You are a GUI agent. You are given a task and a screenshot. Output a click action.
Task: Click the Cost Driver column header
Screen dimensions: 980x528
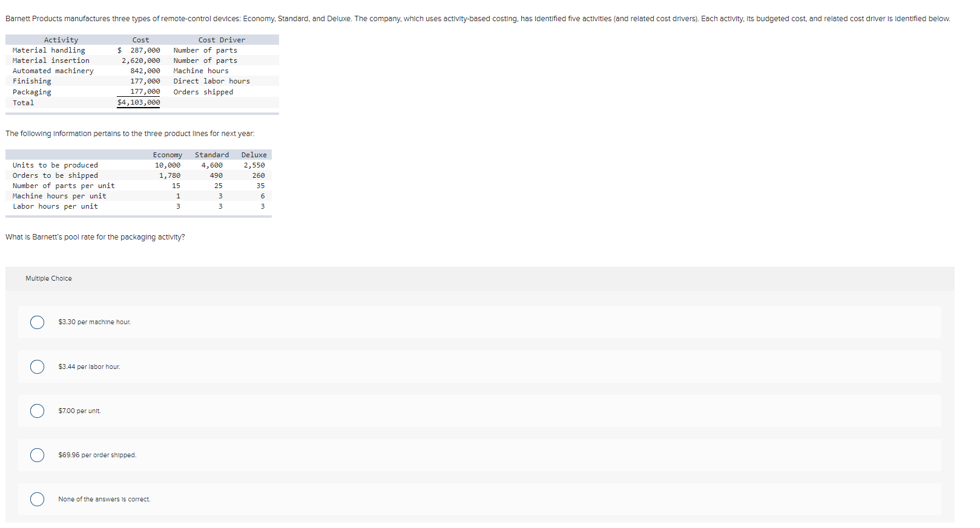tap(222, 41)
